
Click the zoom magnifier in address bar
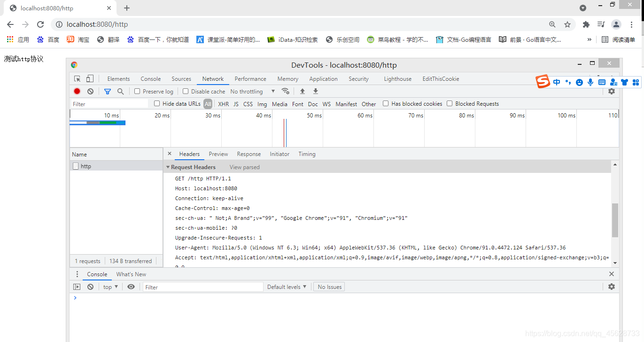click(x=552, y=24)
